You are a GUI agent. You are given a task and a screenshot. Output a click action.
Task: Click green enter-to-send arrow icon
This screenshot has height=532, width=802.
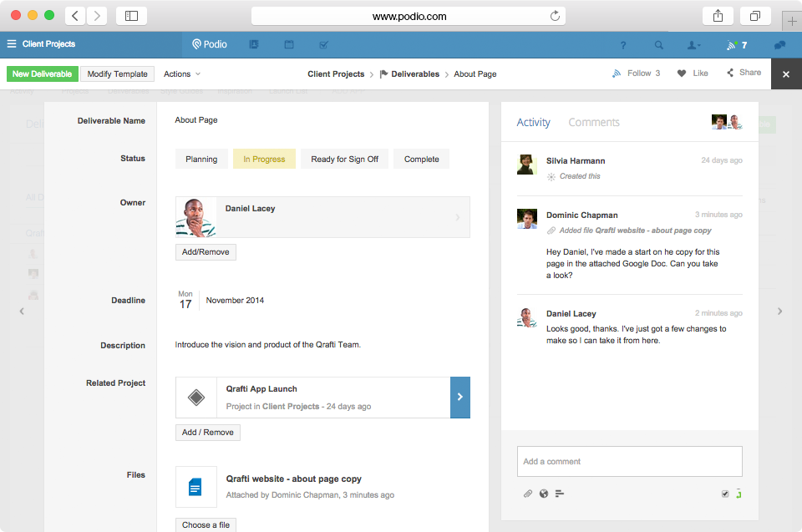point(738,494)
